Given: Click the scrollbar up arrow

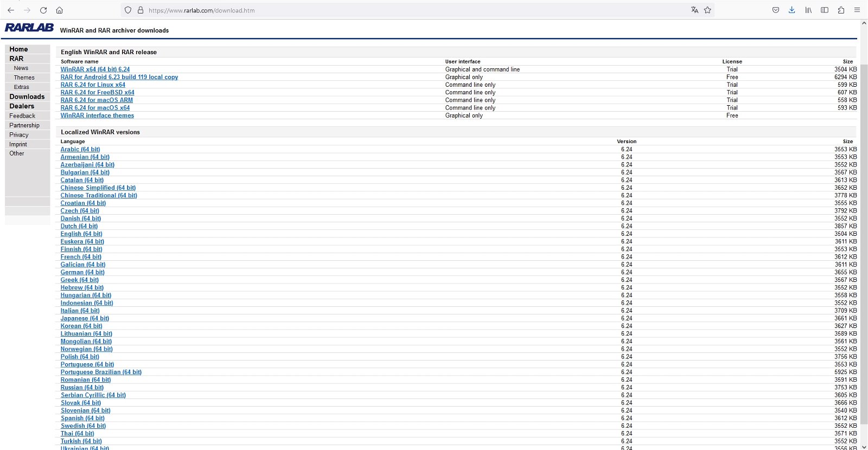Looking at the screenshot, I should [864, 23].
